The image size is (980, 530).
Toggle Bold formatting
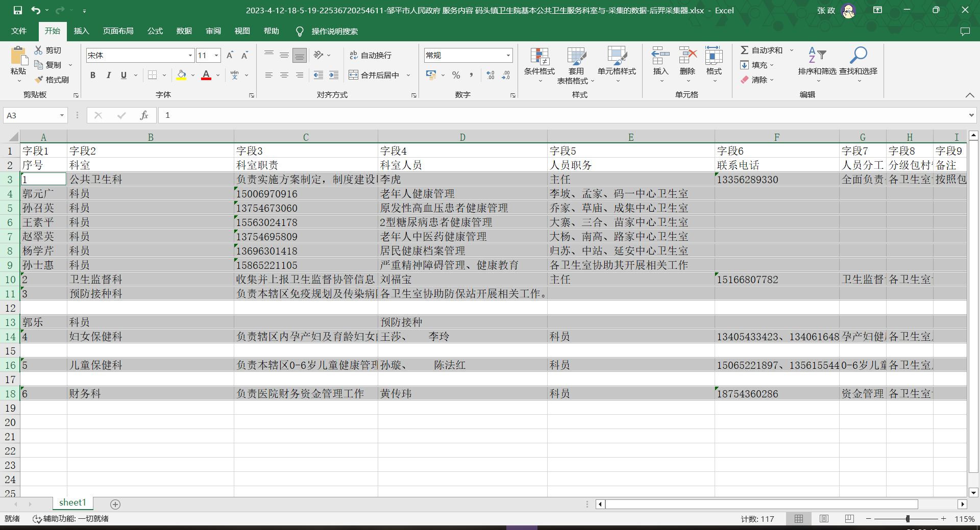[93, 75]
